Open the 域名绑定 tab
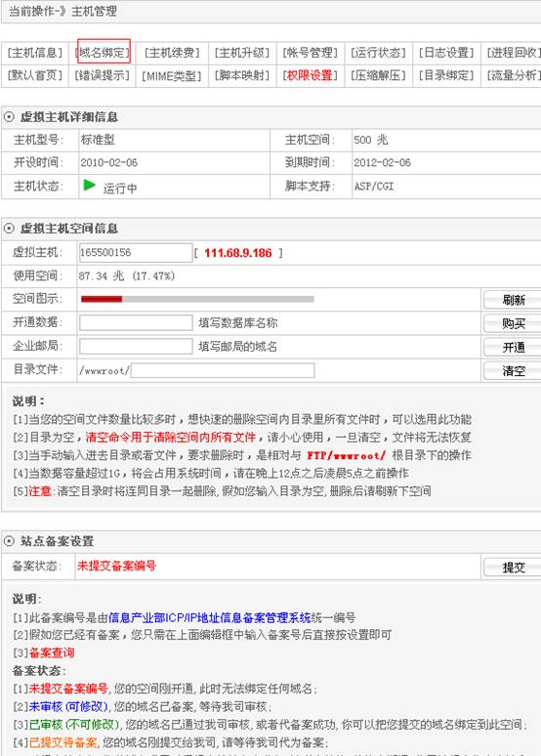Image resolution: width=541 pixels, height=756 pixels. [x=104, y=51]
